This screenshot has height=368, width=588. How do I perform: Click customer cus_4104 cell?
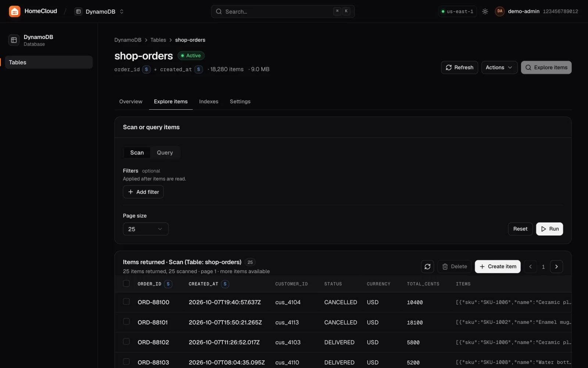(x=288, y=302)
